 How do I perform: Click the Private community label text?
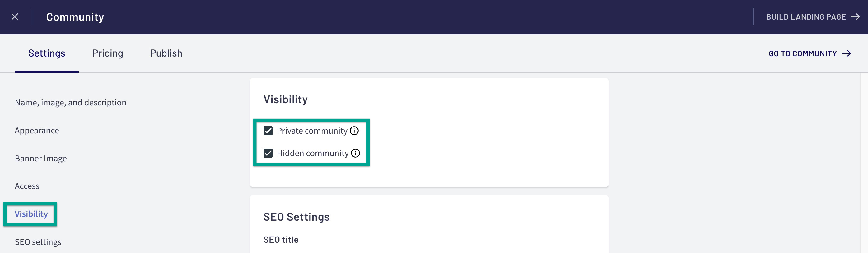[x=312, y=131]
